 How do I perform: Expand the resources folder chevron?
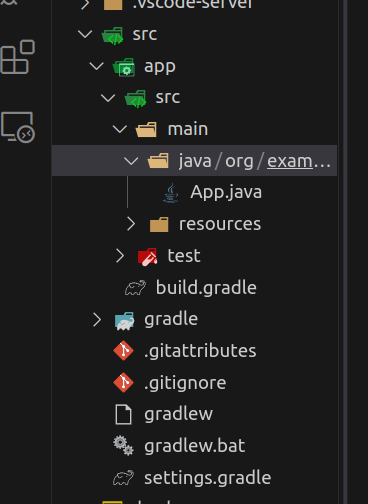click(131, 224)
